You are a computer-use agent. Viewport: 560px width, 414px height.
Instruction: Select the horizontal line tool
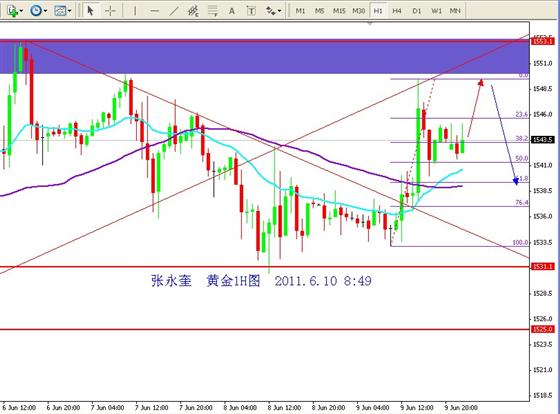pos(154,11)
